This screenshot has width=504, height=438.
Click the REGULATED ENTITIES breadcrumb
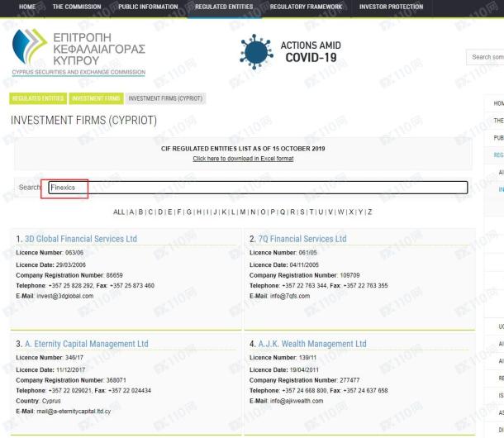pos(38,98)
